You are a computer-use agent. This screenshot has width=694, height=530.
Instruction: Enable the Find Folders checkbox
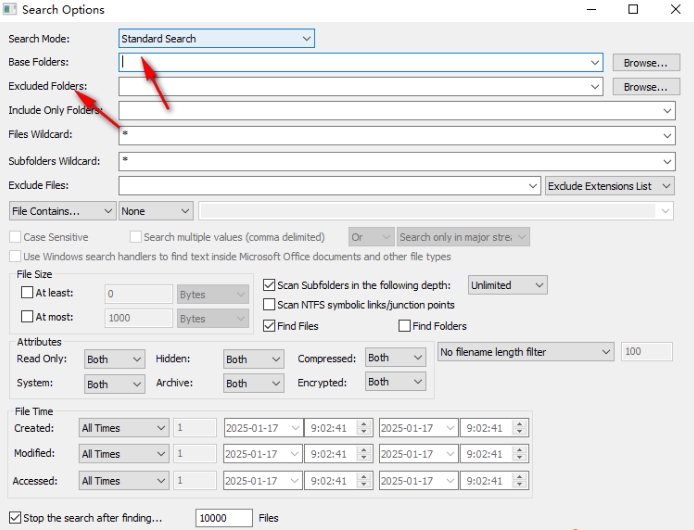click(405, 326)
